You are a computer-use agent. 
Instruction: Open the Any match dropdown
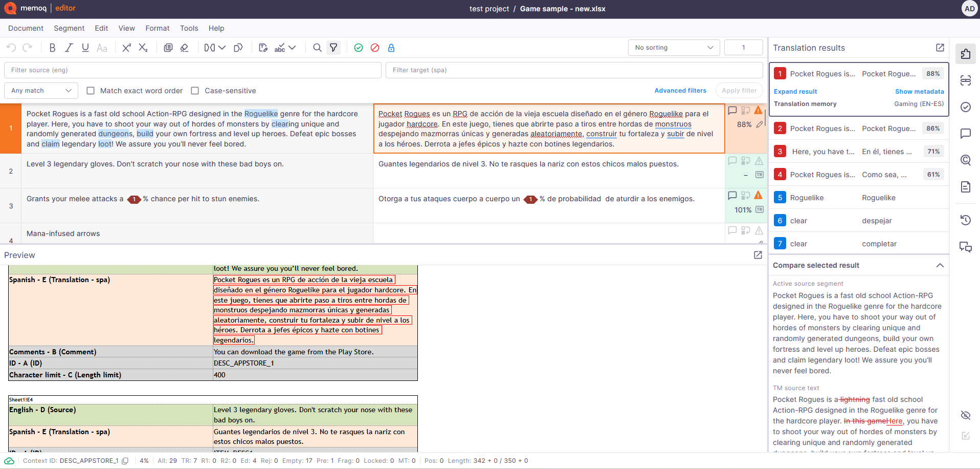[40, 91]
